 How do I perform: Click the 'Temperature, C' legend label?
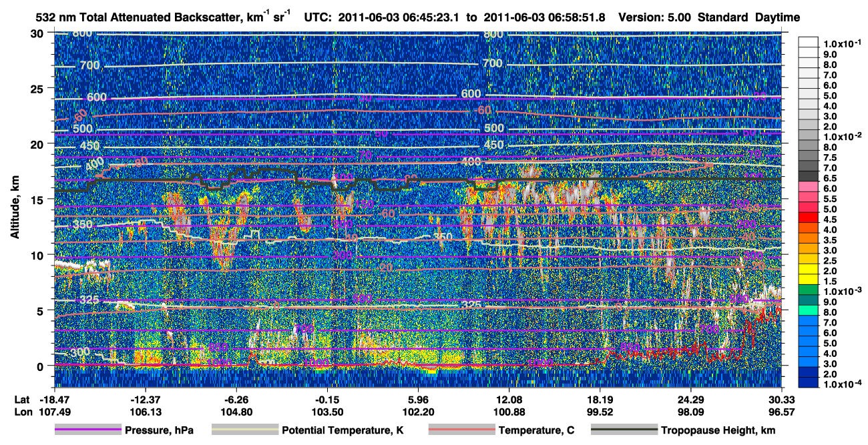535,430
